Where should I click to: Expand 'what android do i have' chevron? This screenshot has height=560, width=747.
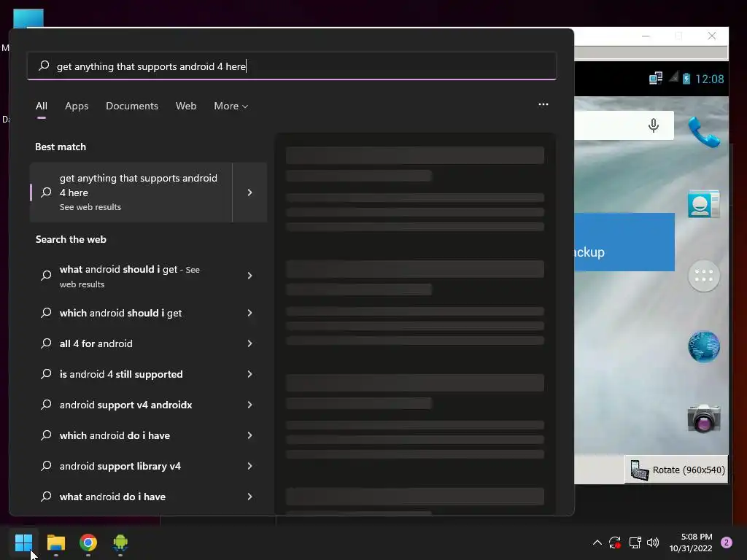click(x=249, y=497)
